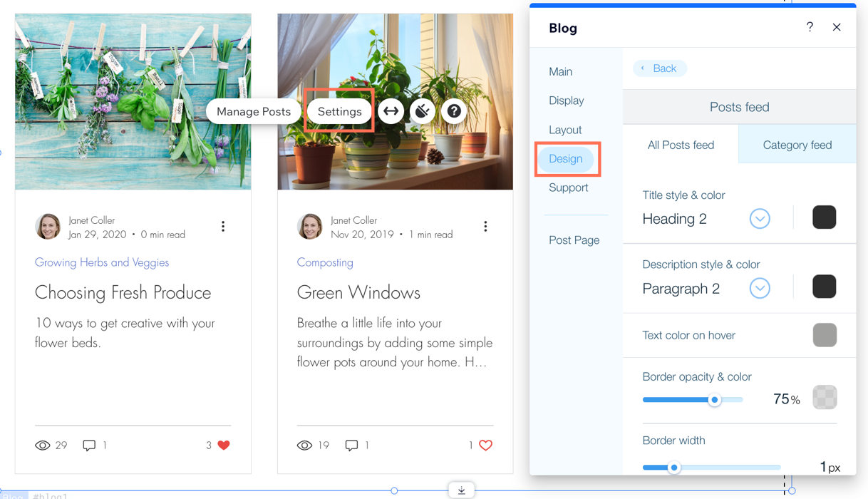Open the Layout tab in Blog panel
The height and width of the screenshot is (499, 868).
tap(565, 130)
